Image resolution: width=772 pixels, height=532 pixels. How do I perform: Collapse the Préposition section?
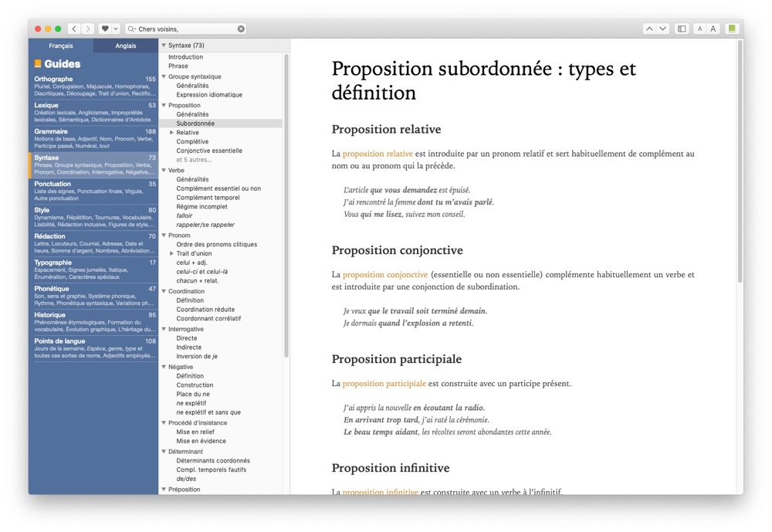(x=164, y=489)
